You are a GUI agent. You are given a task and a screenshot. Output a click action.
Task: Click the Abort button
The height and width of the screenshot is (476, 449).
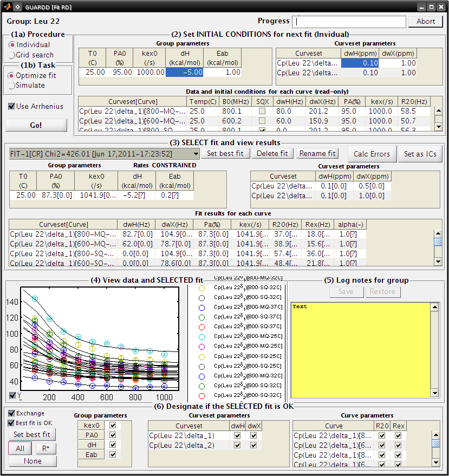425,21
